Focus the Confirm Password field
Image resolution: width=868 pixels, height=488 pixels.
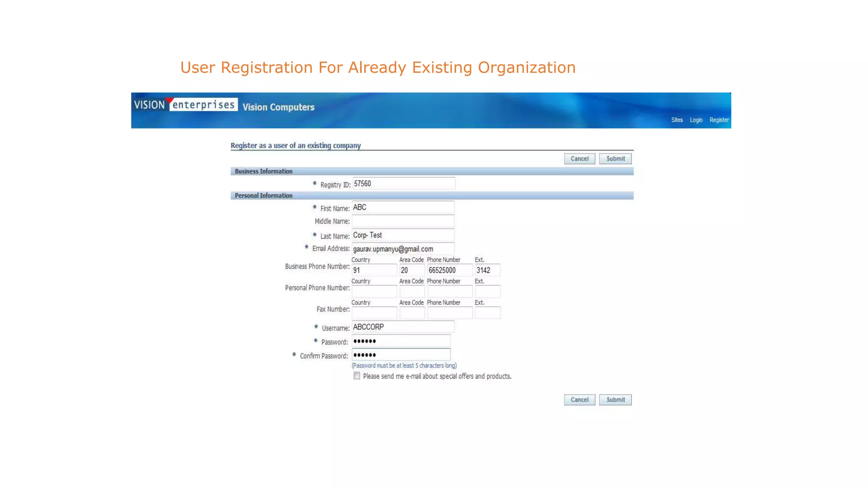point(401,355)
